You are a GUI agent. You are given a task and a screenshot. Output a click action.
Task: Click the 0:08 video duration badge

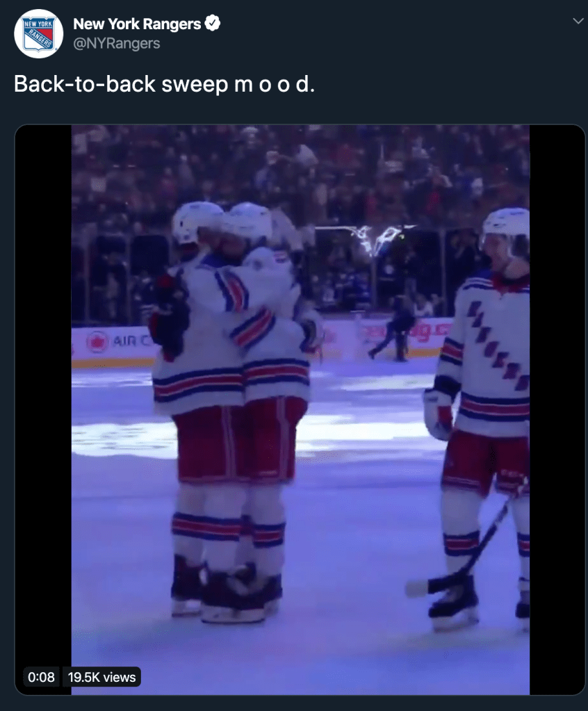click(41, 677)
